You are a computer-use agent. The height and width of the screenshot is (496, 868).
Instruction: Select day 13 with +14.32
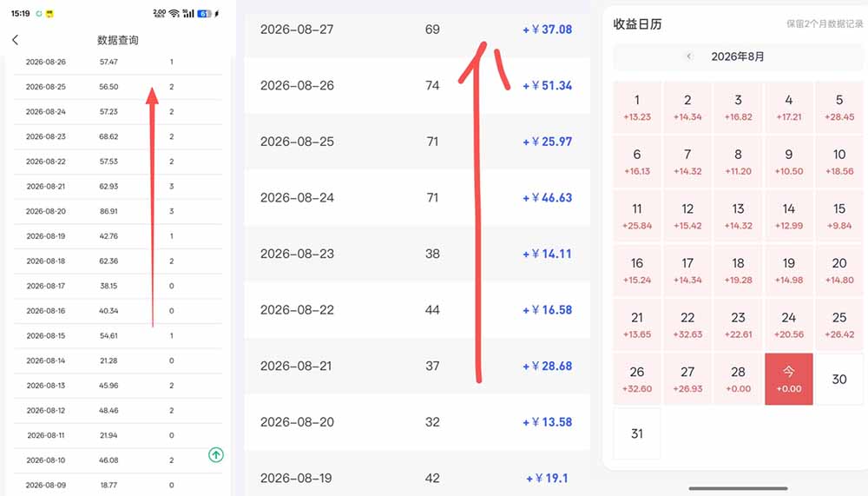(x=738, y=216)
